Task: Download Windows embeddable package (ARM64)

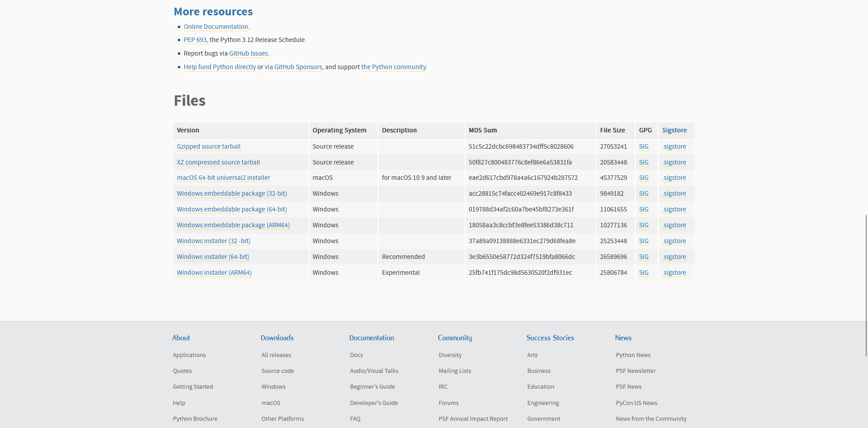Action: coord(233,225)
